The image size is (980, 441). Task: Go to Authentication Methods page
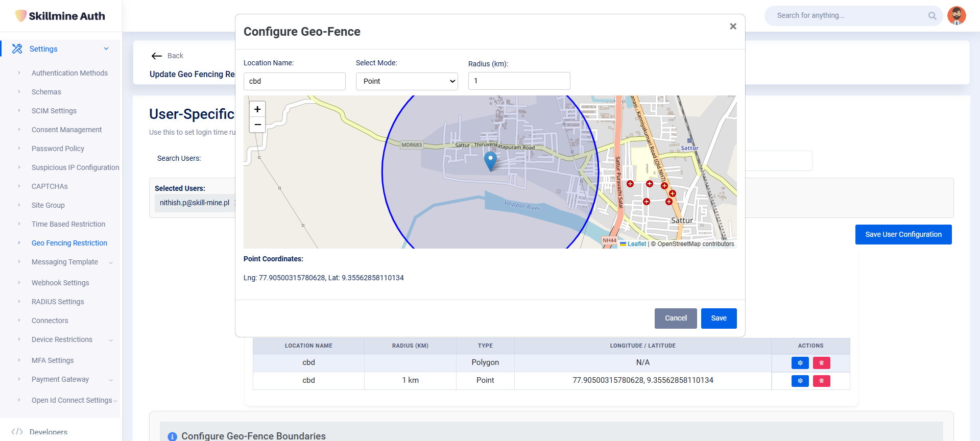[x=69, y=73]
